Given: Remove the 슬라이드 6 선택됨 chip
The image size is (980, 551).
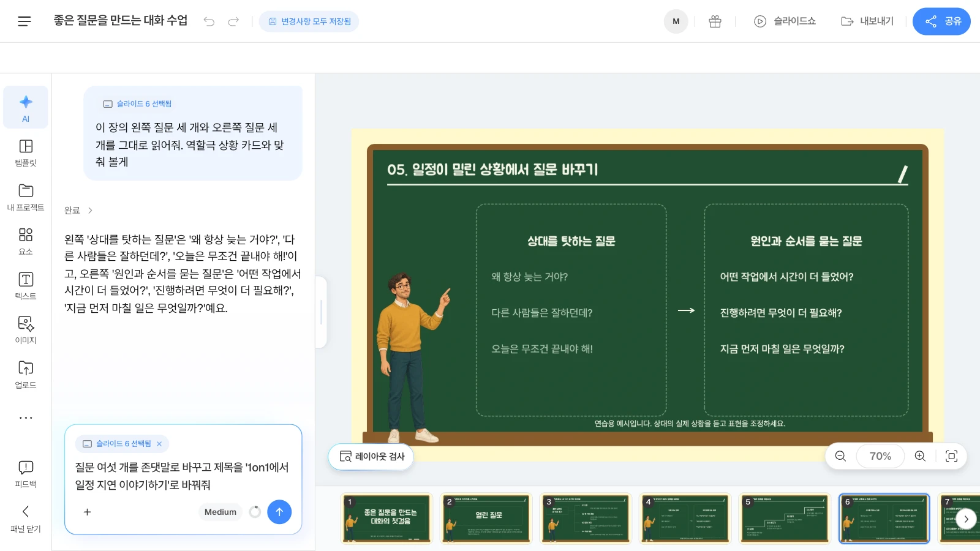Looking at the screenshot, I should click(159, 444).
